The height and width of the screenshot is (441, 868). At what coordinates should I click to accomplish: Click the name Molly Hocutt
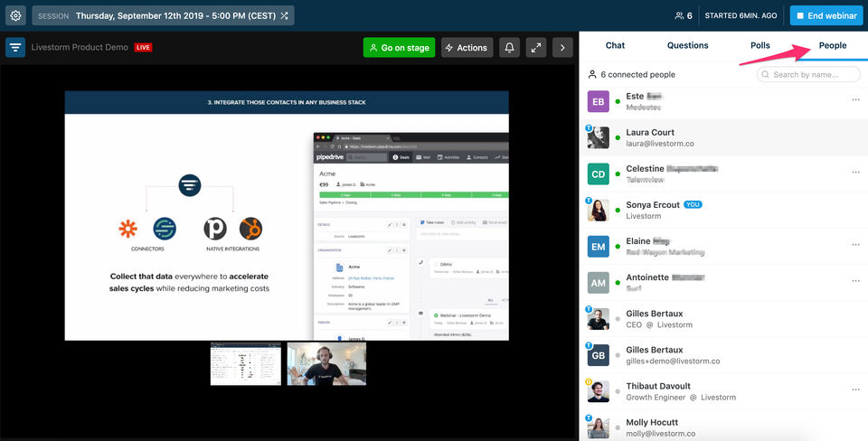pos(652,422)
